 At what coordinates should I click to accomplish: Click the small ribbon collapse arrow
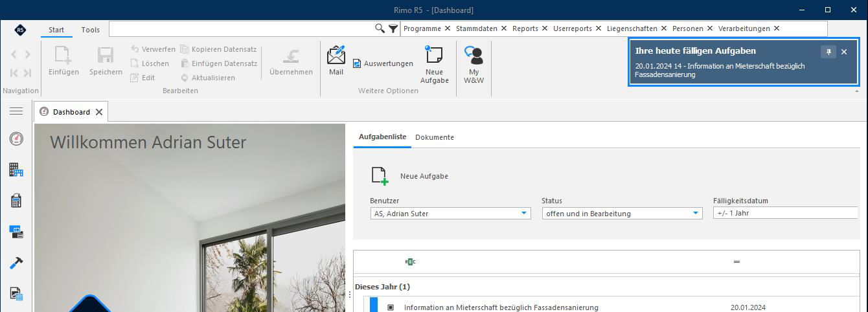[857, 92]
